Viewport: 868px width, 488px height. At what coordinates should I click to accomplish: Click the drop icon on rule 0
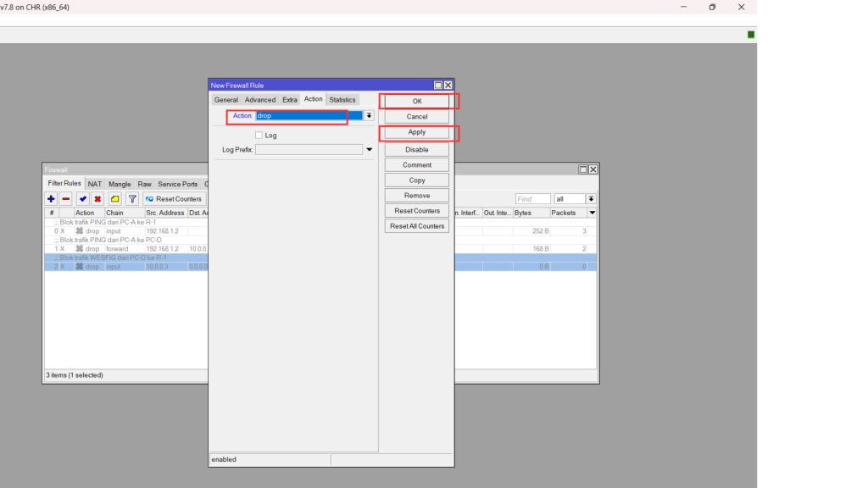(x=79, y=230)
